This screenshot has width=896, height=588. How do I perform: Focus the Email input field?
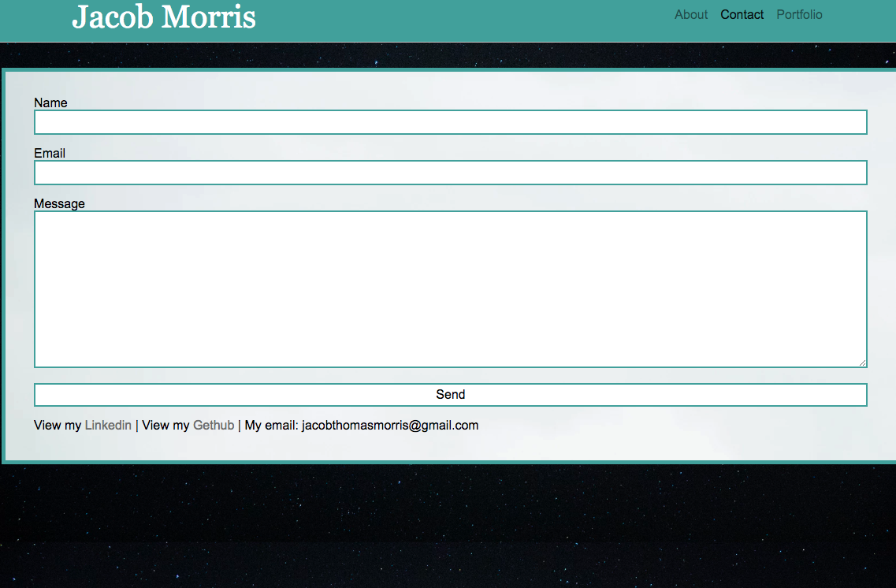point(450,173)
